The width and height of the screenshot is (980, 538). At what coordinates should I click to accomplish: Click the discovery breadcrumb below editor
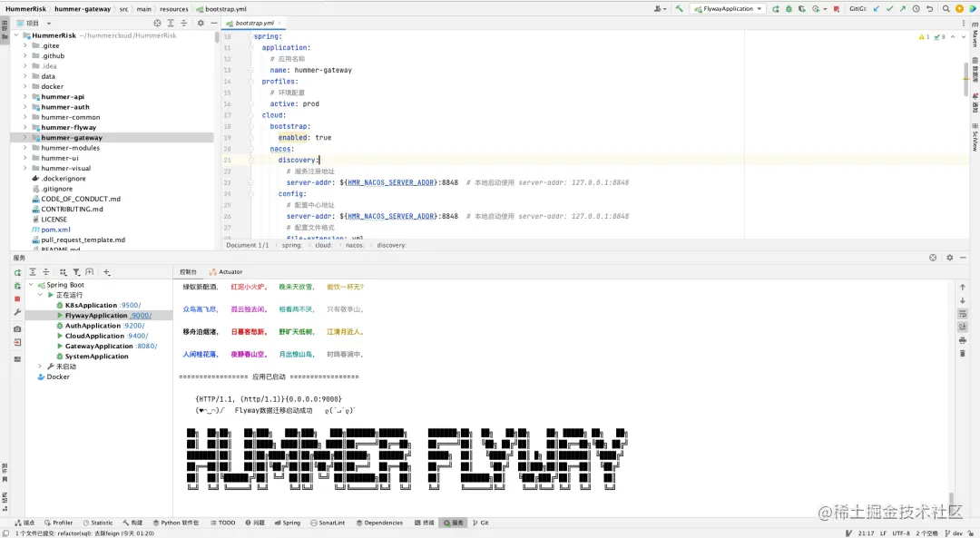click(391, 245)
